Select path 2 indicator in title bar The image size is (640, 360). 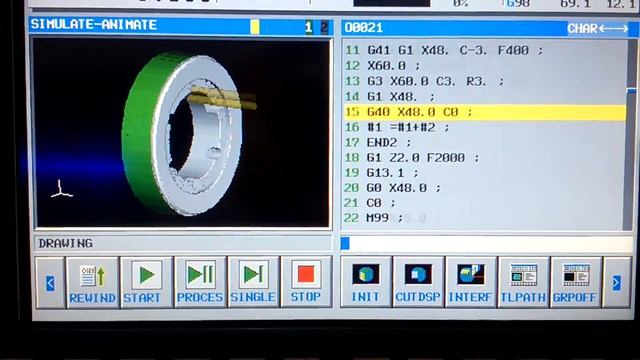coord(324,27)
